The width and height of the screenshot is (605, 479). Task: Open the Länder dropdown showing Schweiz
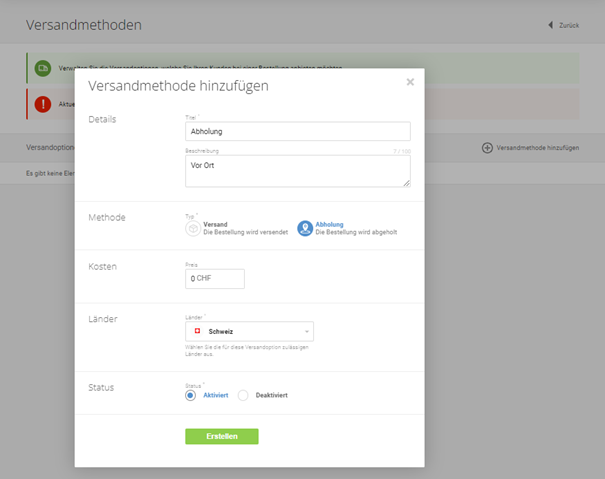pyautogui.click(x=249, y=331)
